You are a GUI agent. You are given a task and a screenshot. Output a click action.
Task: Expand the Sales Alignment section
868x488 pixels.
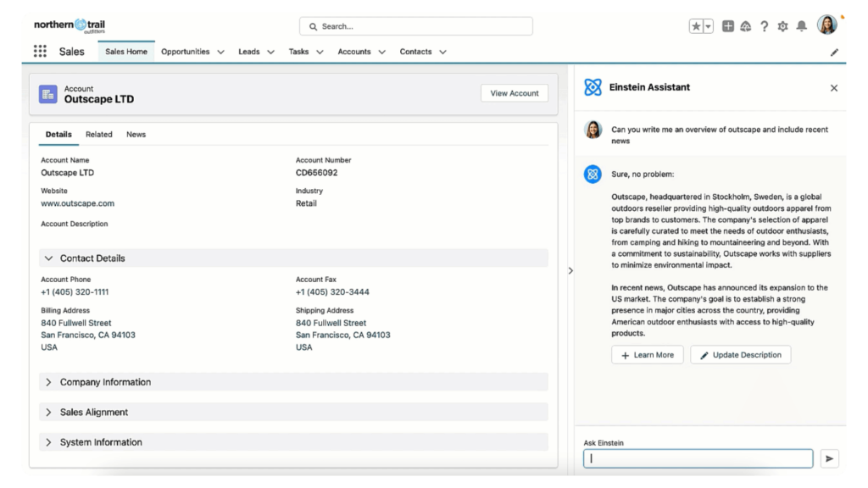pyautogui.click(x=48, y=413)
